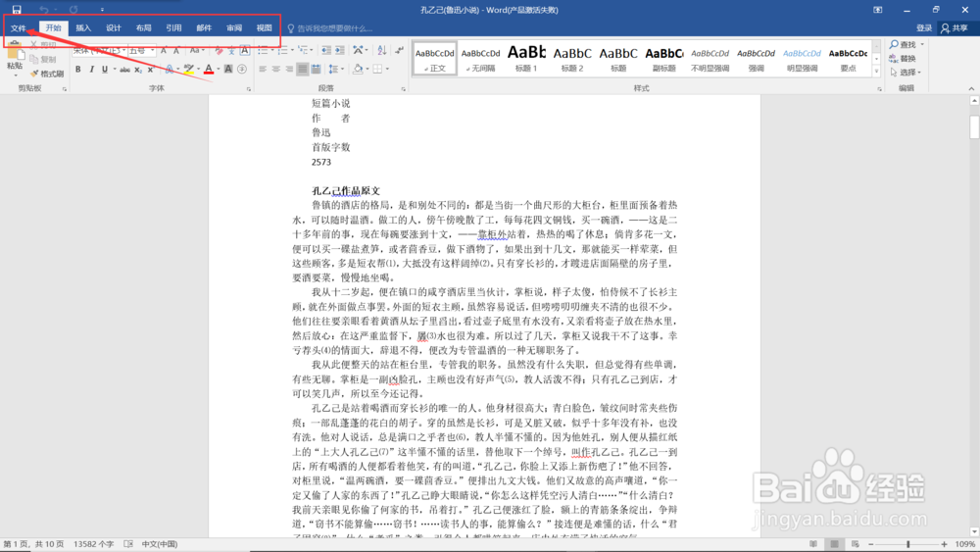Align text left

click(263, 70)
